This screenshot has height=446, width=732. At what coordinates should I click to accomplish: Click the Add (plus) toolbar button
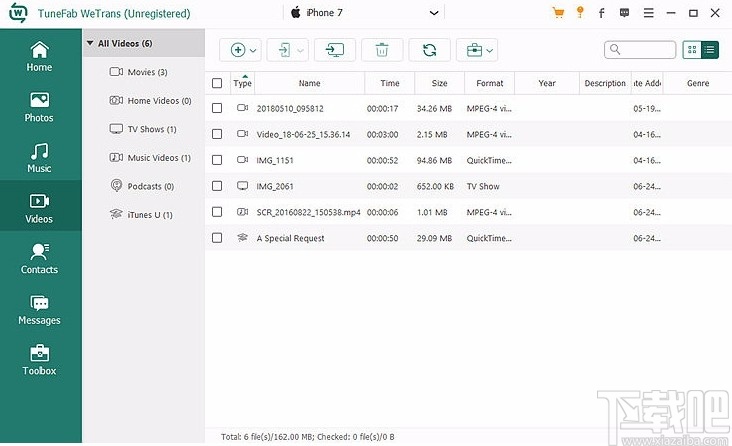point(238,50)
